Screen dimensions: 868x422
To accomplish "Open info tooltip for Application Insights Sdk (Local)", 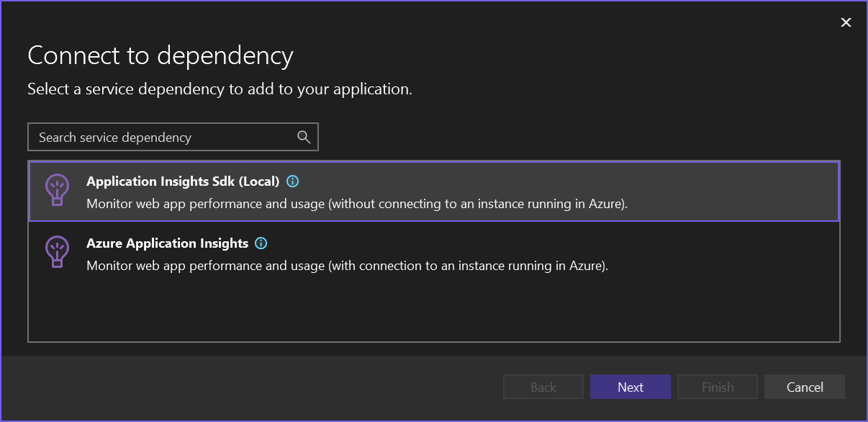I will (291, 181).
